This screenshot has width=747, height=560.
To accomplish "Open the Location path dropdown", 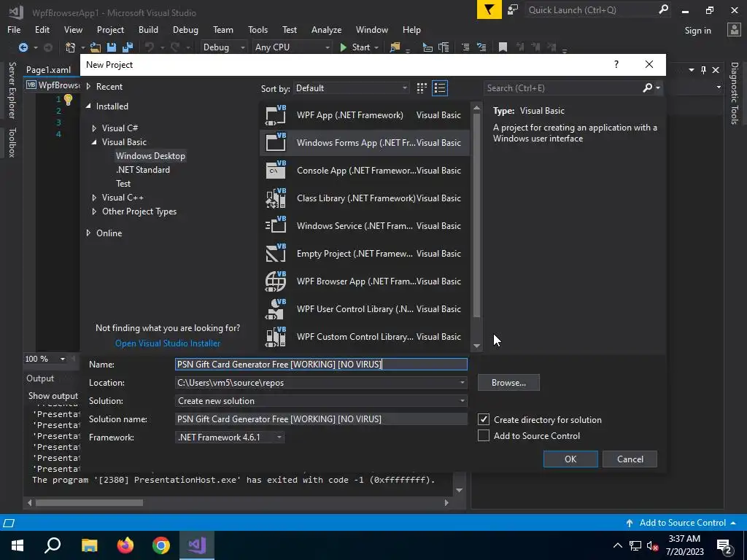I will point(462,382).
